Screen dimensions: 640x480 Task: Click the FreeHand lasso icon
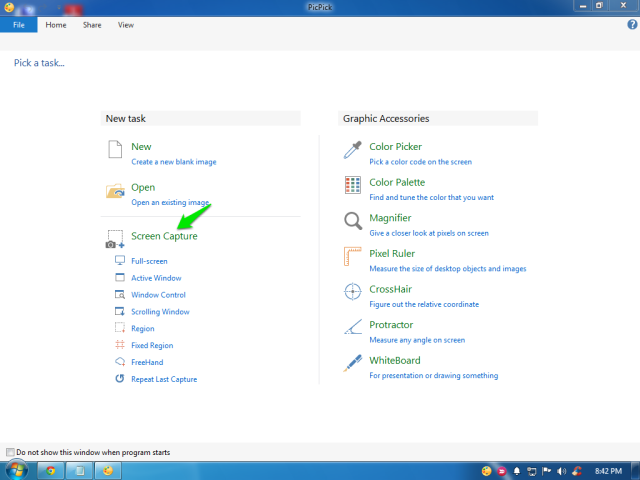click(120, 362)
